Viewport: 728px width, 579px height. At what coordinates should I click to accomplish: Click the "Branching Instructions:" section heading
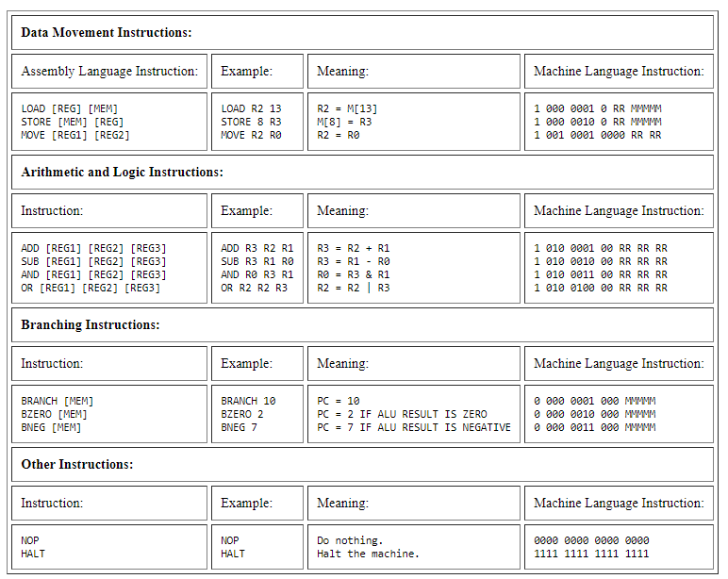[x=91, y=325]
